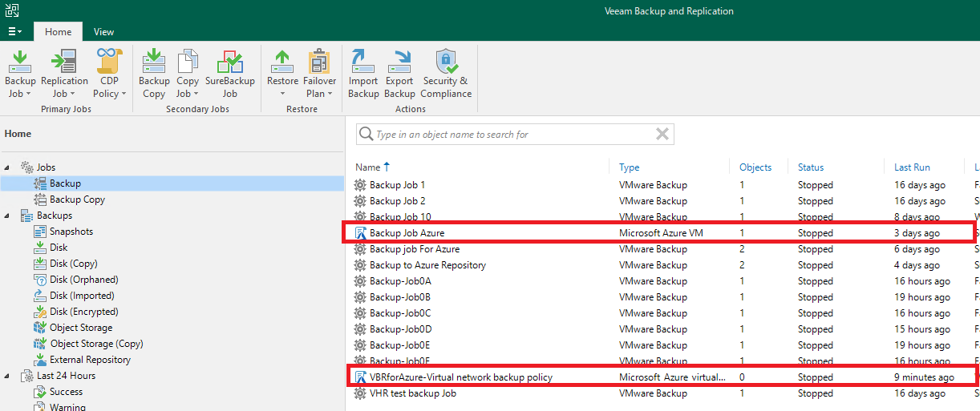Select the Backup-Job0D row
Viewport: 980px width, 411px height.
point(661,329)
